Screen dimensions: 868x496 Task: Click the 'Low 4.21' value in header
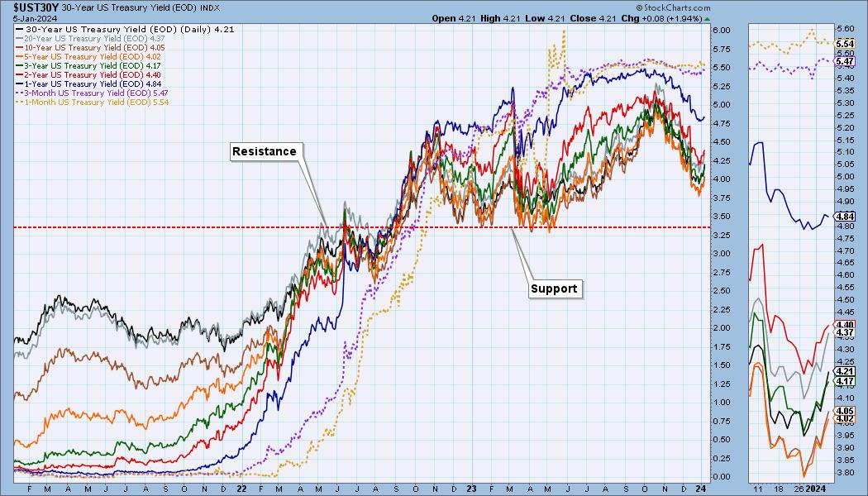click(545, 17)
